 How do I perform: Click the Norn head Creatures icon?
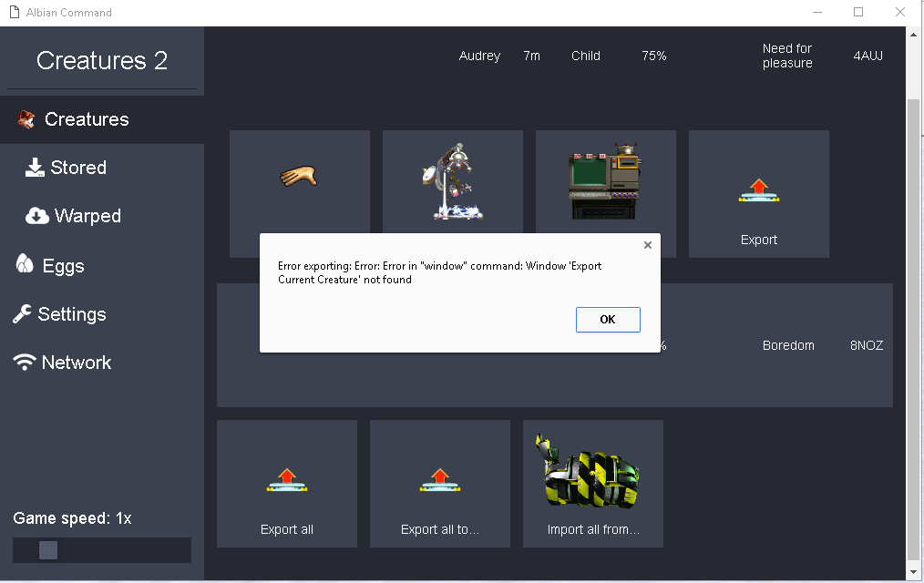pyautogui.click(x=26, y=119)
